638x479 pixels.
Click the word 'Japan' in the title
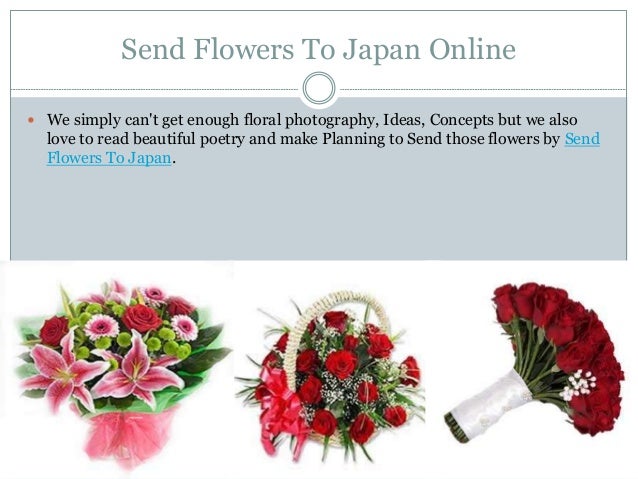tap(381, 51)
